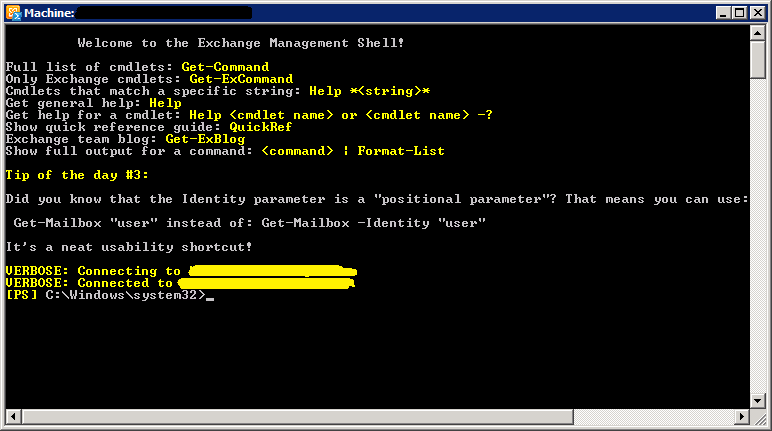
Task: Click at the PS C:\Windows\system32 prompt cursor
Action: 210,296
